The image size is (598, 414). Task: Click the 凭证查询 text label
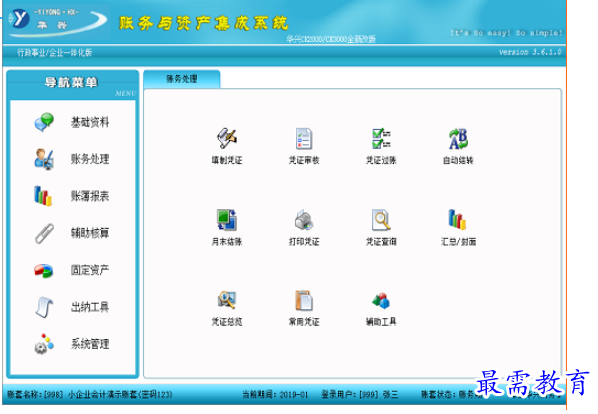pyautogui.click(x=381, y=241)
